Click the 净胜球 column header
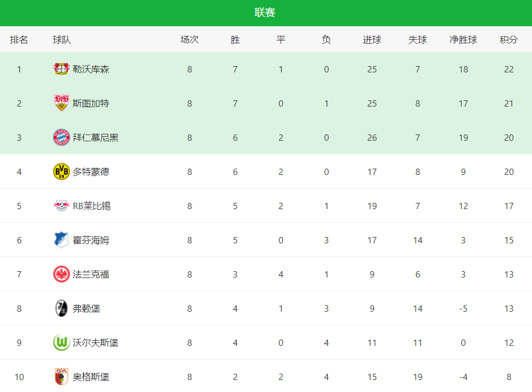Image resolution: width=532 pixels, height=392 pixels. coord(463,40)
